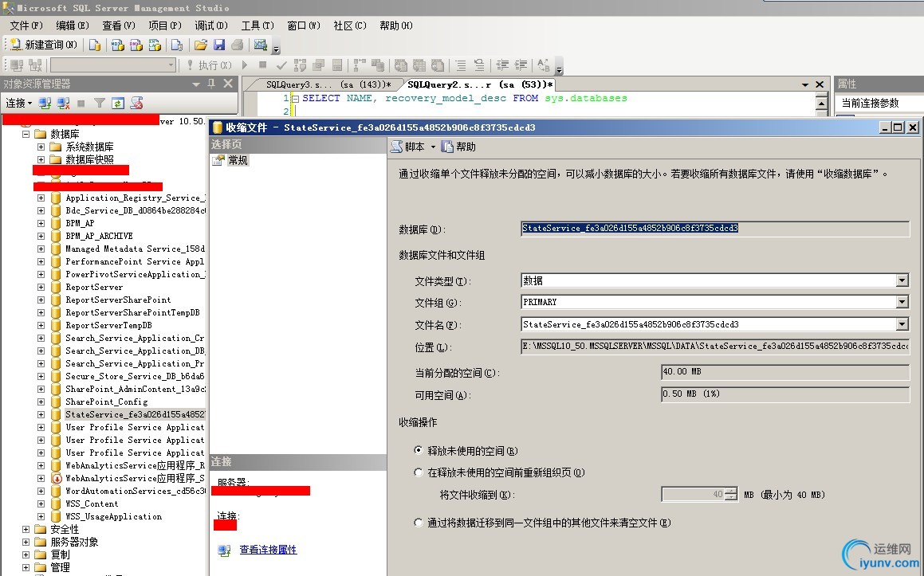Open the 查看 menu
Viewport: 924px width, 576px height.
tap(119, 25)
